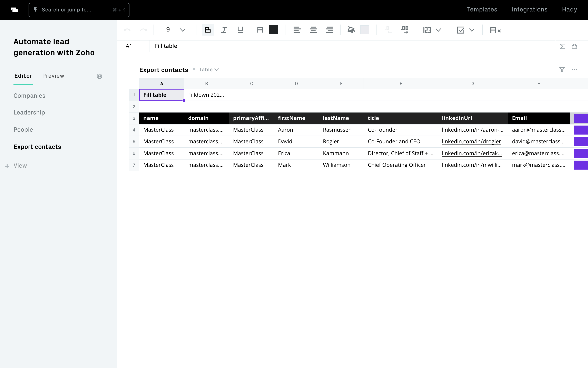Toggle underline formatting
588x368 pixels.
240,30
